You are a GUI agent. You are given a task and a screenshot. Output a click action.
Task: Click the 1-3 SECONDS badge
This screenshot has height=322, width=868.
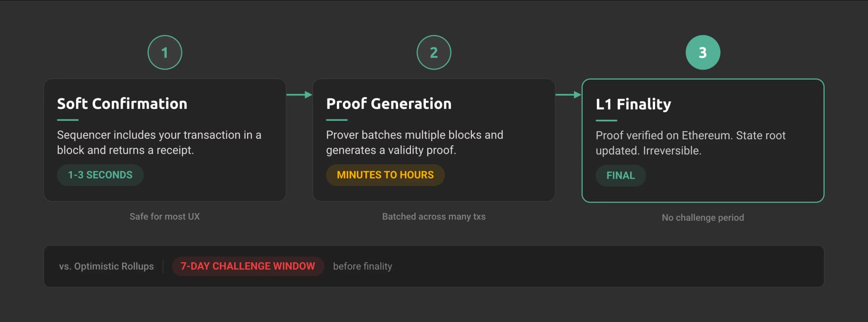(x=100, y=175)
